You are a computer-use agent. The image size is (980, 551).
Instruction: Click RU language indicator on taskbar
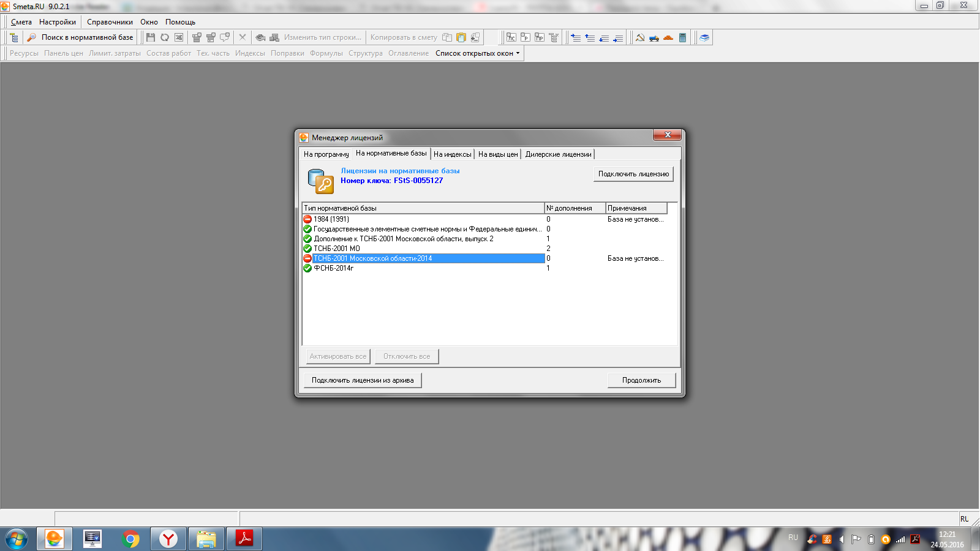pos(793,538)
